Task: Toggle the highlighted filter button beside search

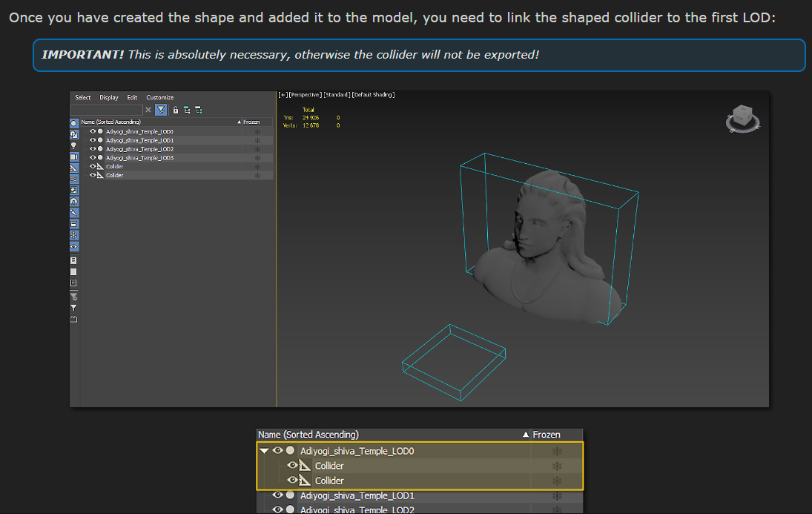Action: pos(161,110)
